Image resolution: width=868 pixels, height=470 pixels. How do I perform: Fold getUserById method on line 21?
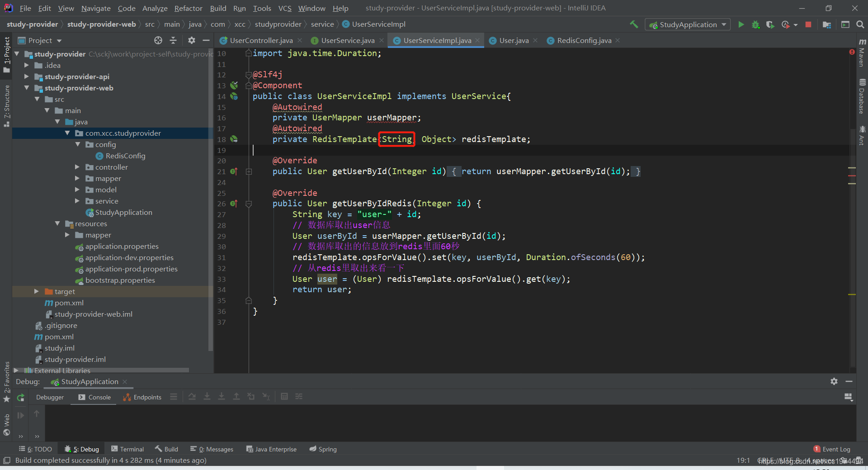[x=249, y=171]
